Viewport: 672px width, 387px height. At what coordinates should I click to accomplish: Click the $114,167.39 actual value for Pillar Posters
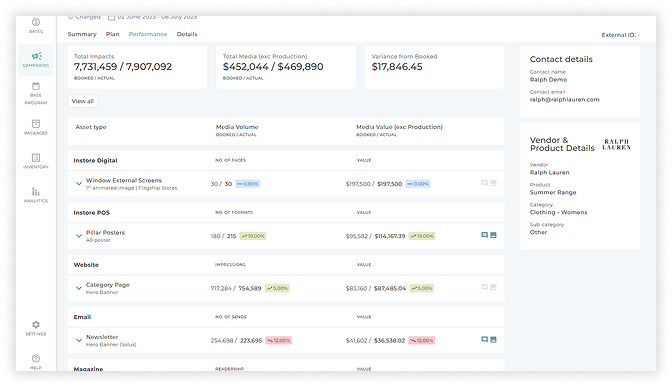pyautogui.click(x=390, y=236)
